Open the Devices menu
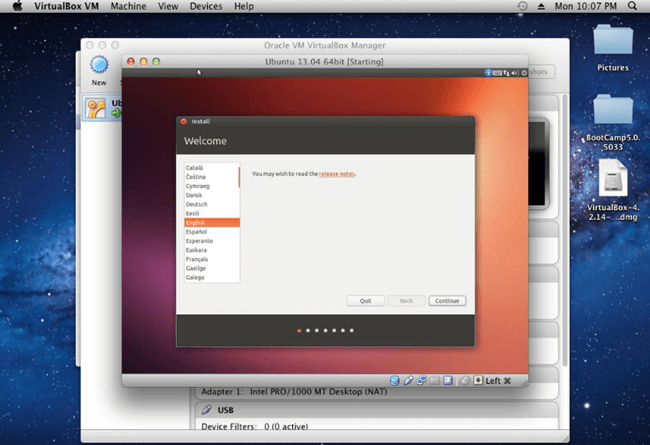650x445 pixels. click(206, 6)
